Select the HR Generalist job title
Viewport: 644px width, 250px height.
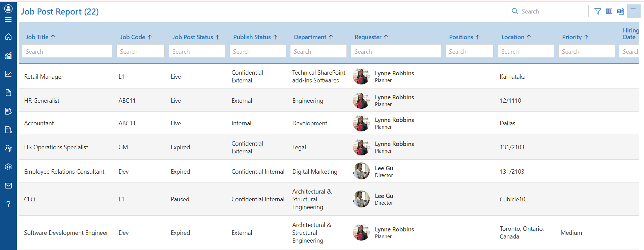(x=41, y=101)
